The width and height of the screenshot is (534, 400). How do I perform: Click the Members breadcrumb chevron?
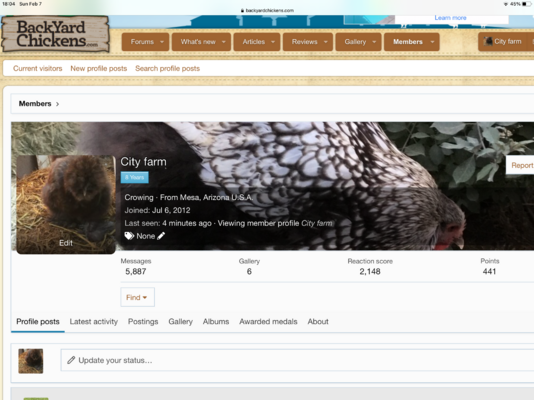click(58, 104)
